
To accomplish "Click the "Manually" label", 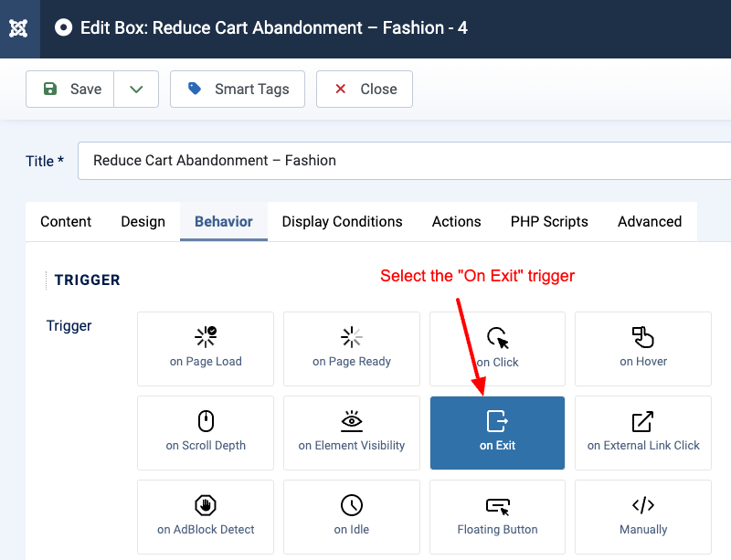I will (643, 529).
